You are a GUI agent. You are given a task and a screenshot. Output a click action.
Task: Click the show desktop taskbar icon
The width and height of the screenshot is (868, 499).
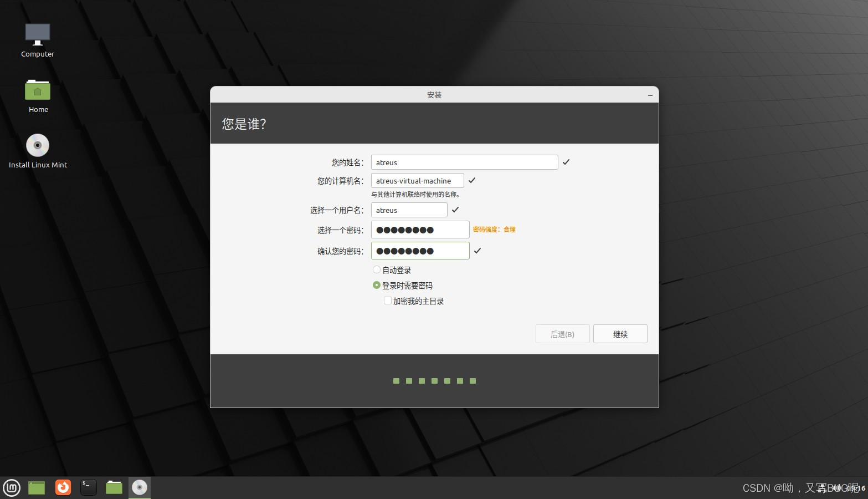click(x=36, y=487)
